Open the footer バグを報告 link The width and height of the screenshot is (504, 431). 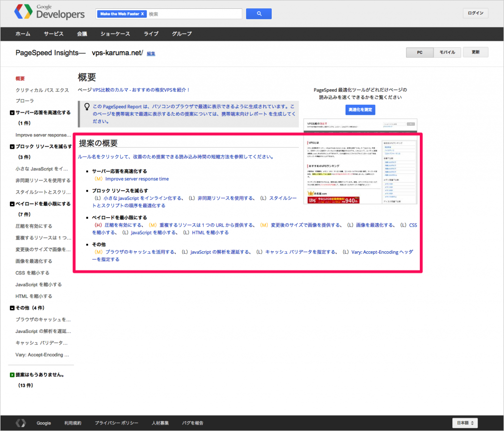tap(192, 423)
